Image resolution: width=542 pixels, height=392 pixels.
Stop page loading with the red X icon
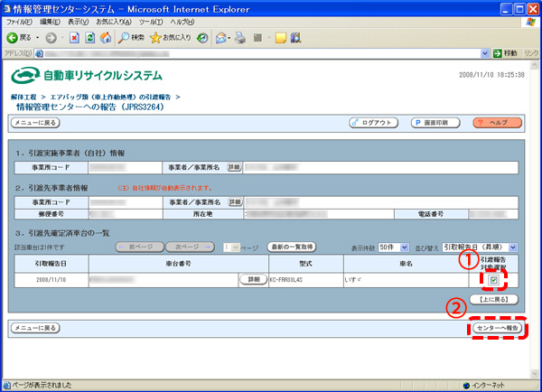click(x=74, y=38)
